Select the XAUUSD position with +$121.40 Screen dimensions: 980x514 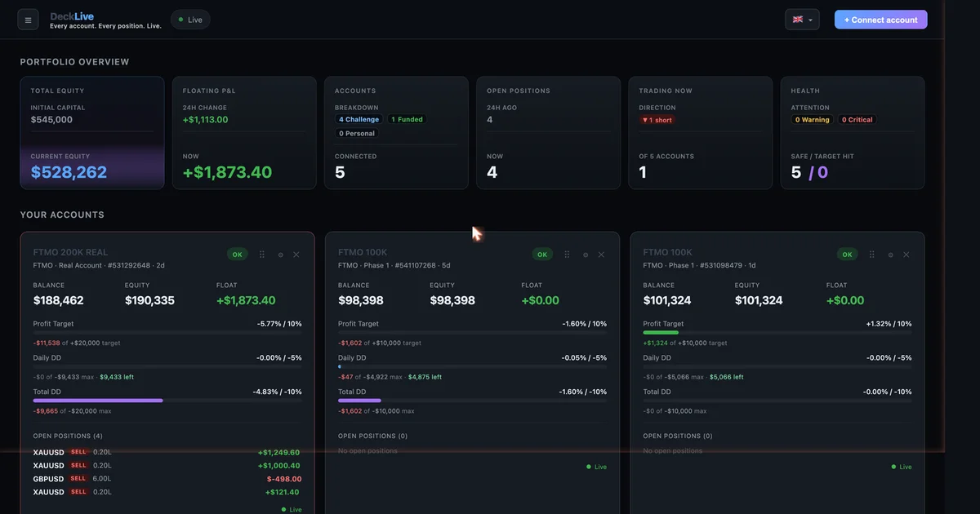pyautogui.click(x=167, y=492)
